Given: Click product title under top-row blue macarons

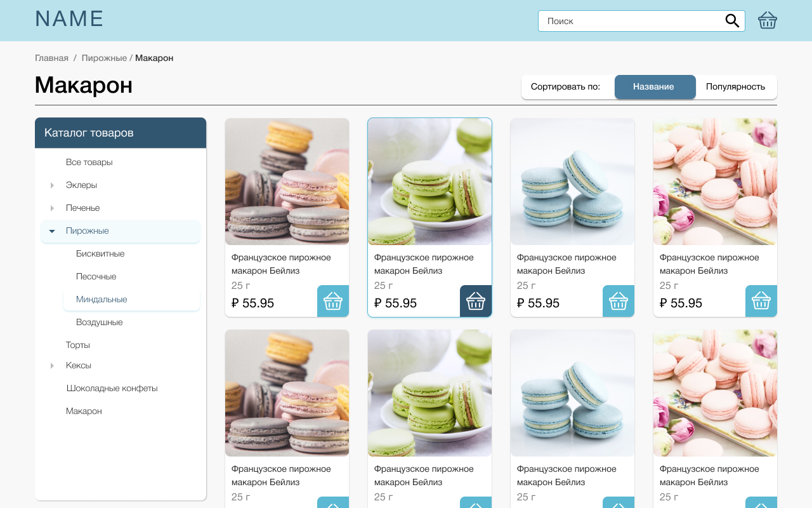Looking at the screenshot, I should point(566,264).
